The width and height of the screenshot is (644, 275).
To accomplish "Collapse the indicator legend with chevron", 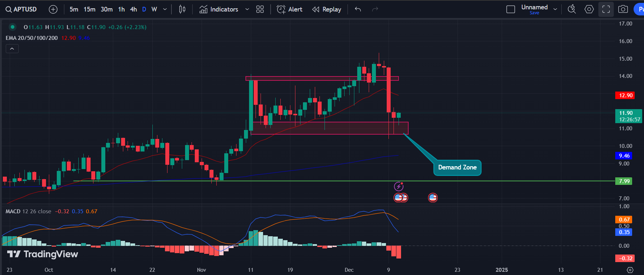I will coord(12,49).
